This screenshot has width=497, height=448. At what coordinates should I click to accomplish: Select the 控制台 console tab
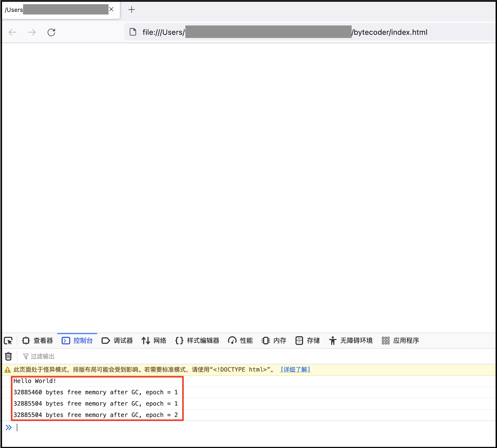tap(77, 340)
